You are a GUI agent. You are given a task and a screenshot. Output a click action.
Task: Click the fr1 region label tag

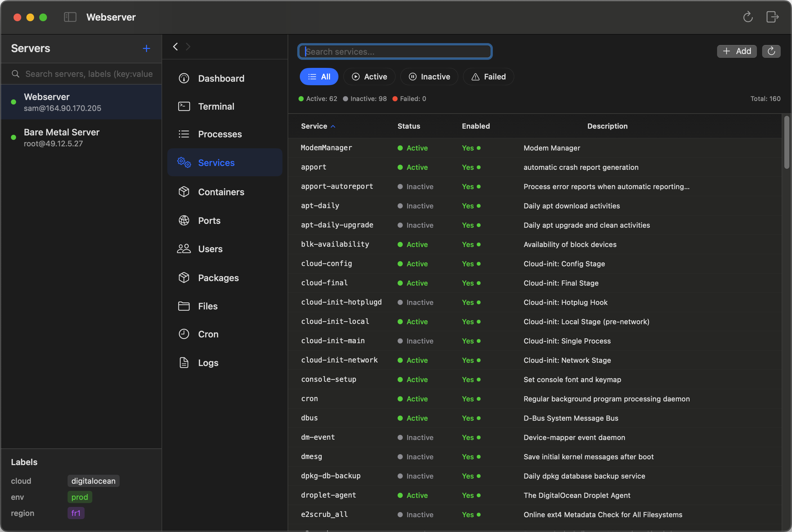pyautogui.click(x=76, y=513)
